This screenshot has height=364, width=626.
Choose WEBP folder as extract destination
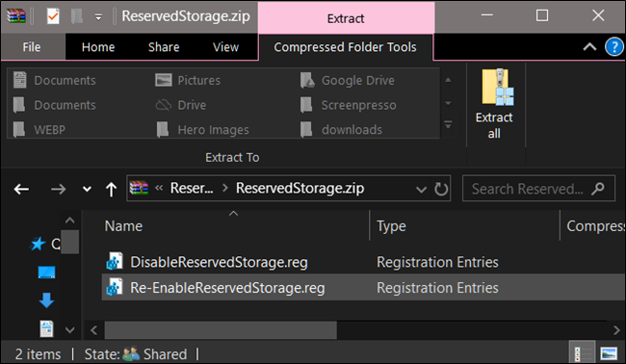coord(39,130)
